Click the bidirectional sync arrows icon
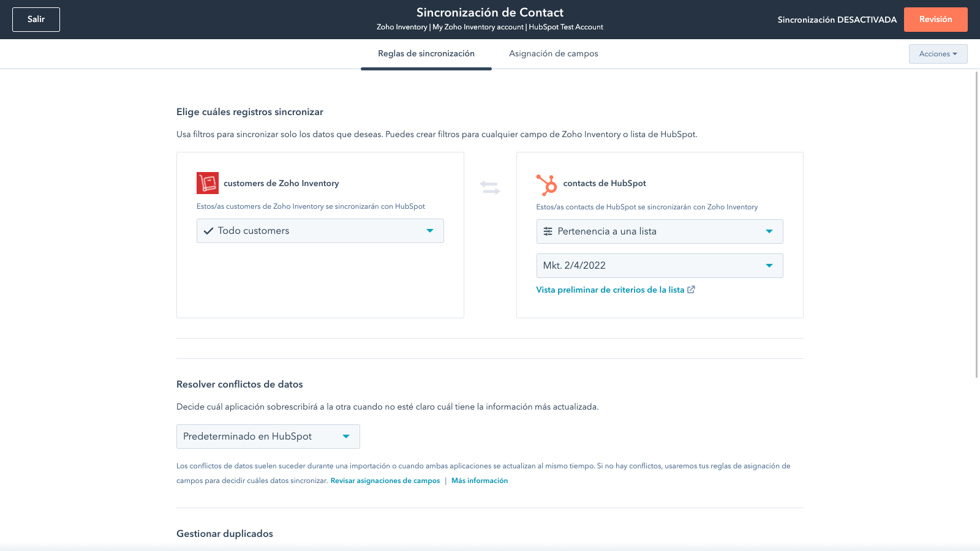The image size is (980, 551). tap(490, 187)
